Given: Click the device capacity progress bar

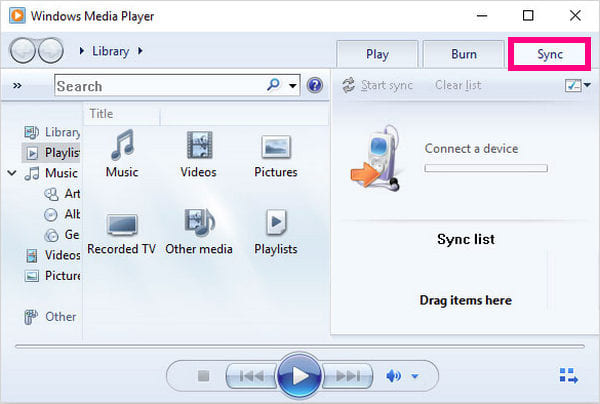Looking at the screenshot, I should coord(486,168).
